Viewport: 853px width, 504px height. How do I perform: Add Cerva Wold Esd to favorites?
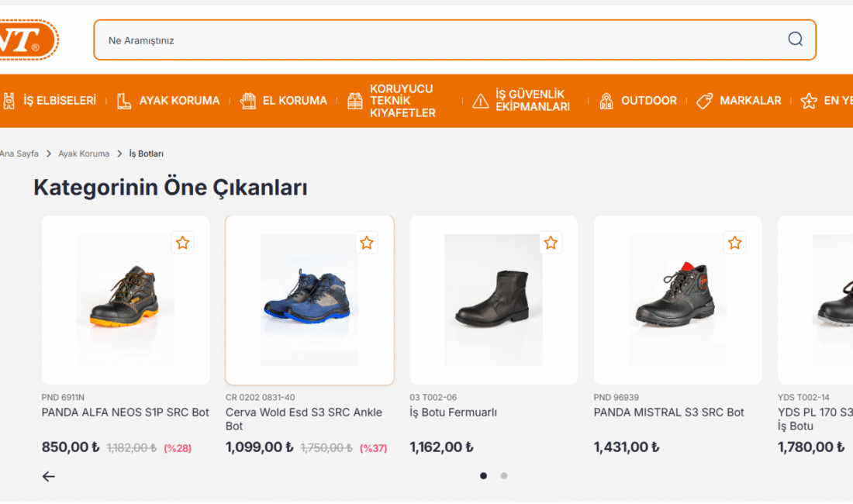tap(367, 243)
